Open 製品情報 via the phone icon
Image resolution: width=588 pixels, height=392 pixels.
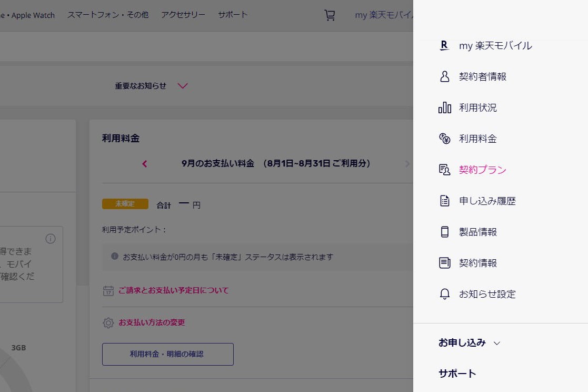(x=444, y=232)
